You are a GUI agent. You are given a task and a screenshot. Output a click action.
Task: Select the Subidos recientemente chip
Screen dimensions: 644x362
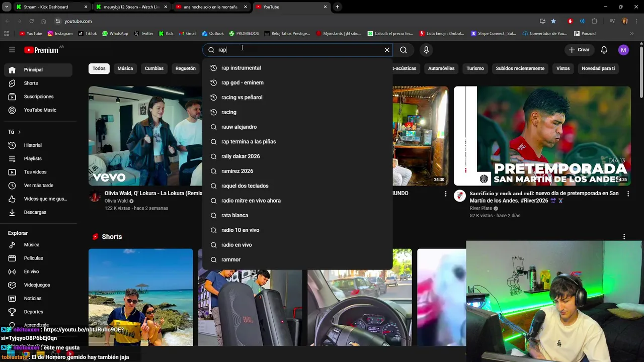(x=520, y=68)
